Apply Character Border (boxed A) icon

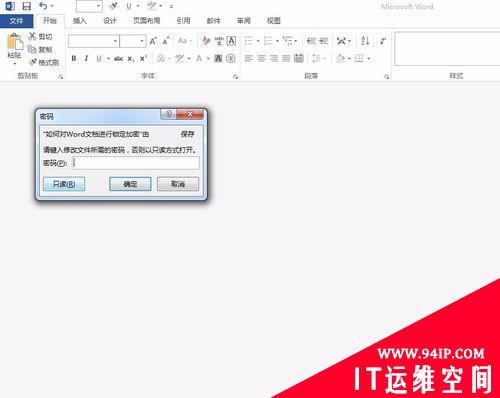tap(231, 41)
